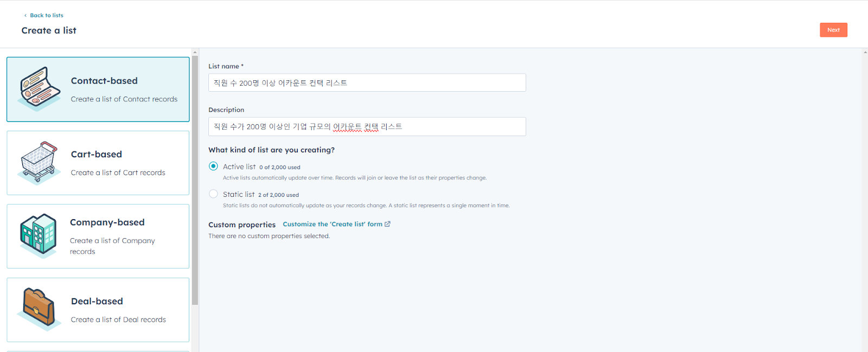Select the Static list radio button
Image resolution: width=868 pixels, height=352 pixels.
coord(214,194)
